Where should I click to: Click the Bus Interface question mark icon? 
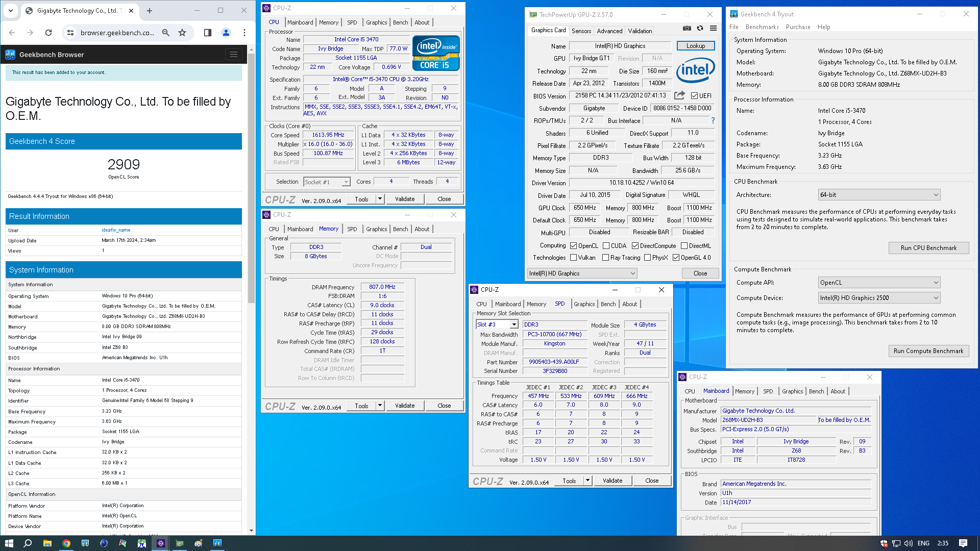coord(713,120)
